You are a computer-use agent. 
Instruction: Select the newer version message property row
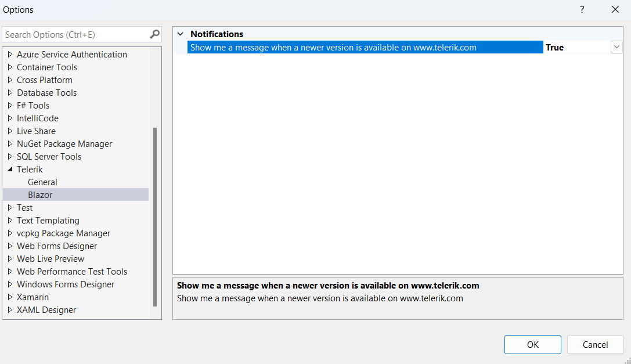365,47
